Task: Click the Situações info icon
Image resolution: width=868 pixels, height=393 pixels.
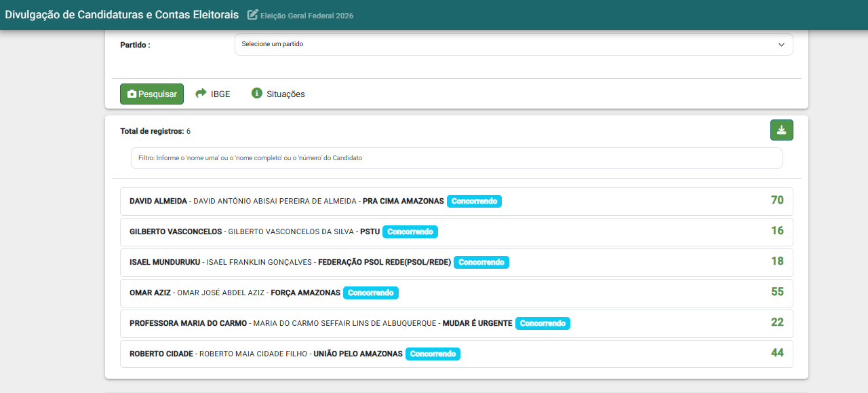Action: tap(257, 94)
